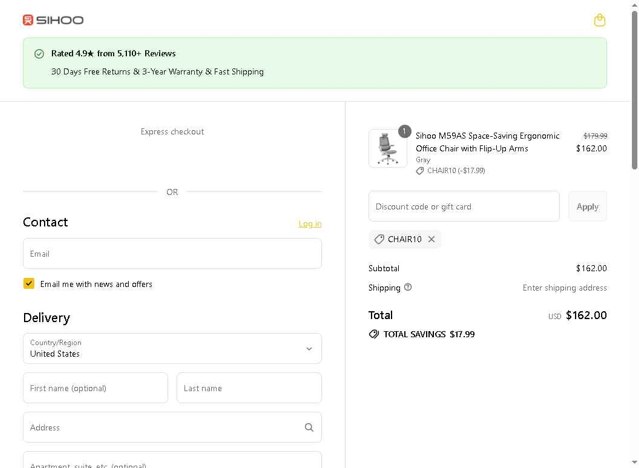Click the green checkmark rating icon
The height and width of the screenshot is (468, 639).
(39, 54)
